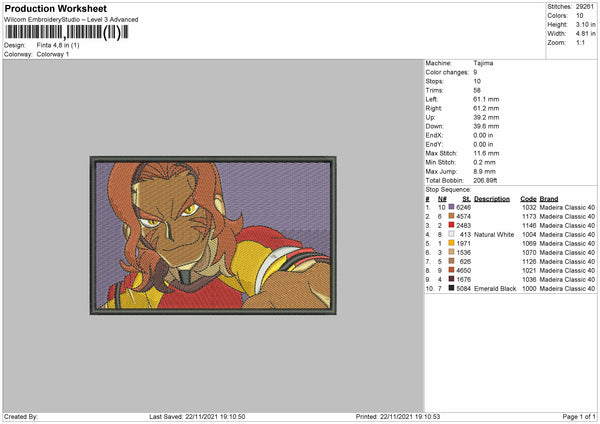This screenshot has width=600, height=424.
Task: Click the stitch count 6246 in row 1
Action: pos(463,207)
